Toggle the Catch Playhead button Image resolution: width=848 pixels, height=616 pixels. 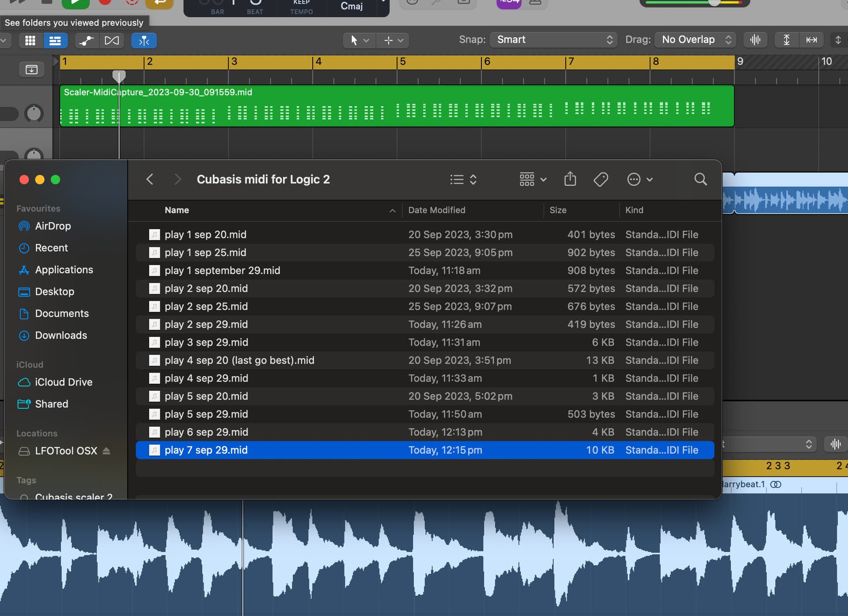(144, 41)
